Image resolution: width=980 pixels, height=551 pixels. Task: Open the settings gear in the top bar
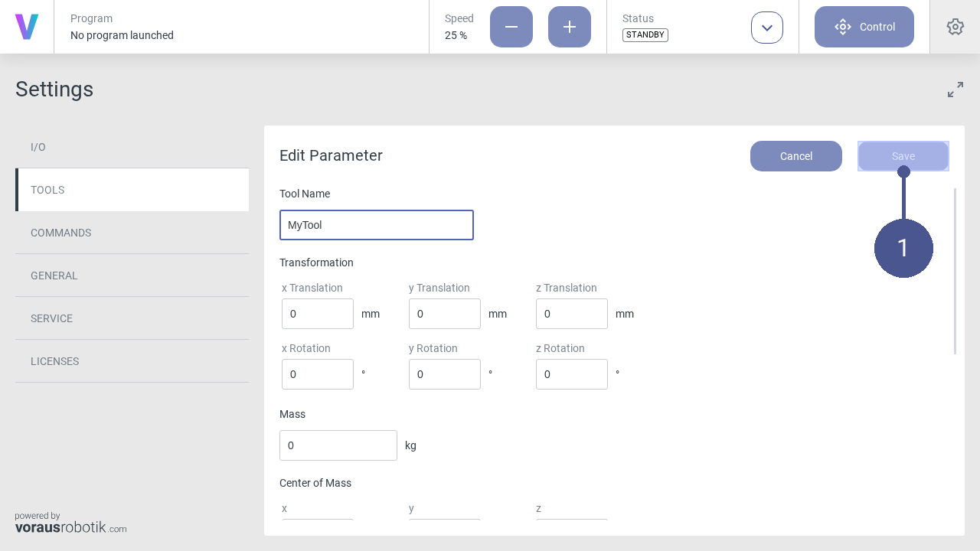pos(955,27)
